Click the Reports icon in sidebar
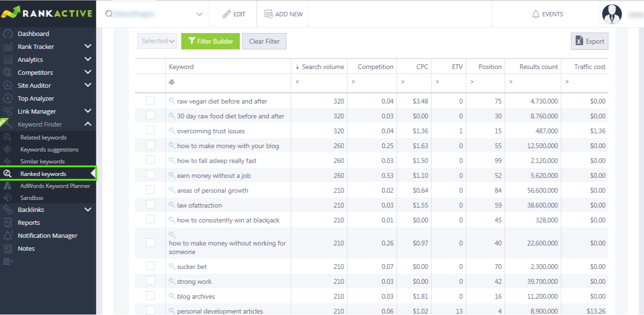This screenshot has height=315, width=644. 8,222
